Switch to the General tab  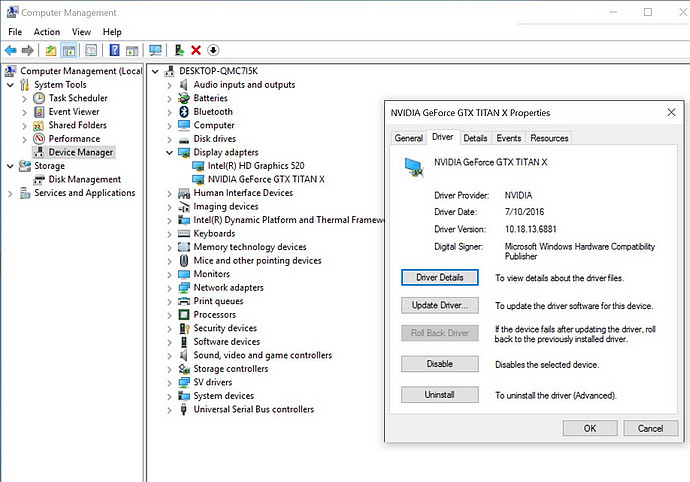click(x=408, y=138)
